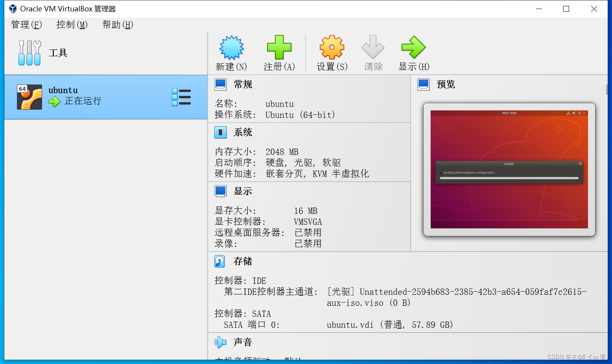Click the VirtualBox title bar logo
Screen dimensions: 612x364
(13, 9)
